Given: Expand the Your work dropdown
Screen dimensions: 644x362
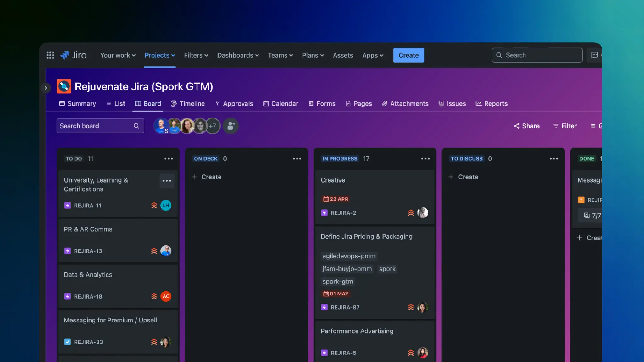Looking at the screenshot, I should click(118, 55).
